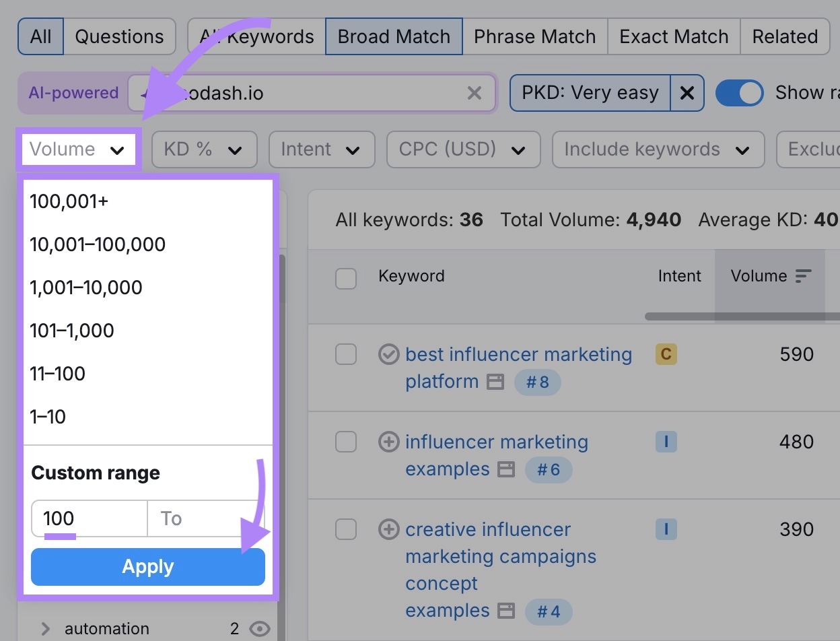This screenshot has height=641, width=840.
Task: Clear the modash.io search using the X icon
Action: 475,93
